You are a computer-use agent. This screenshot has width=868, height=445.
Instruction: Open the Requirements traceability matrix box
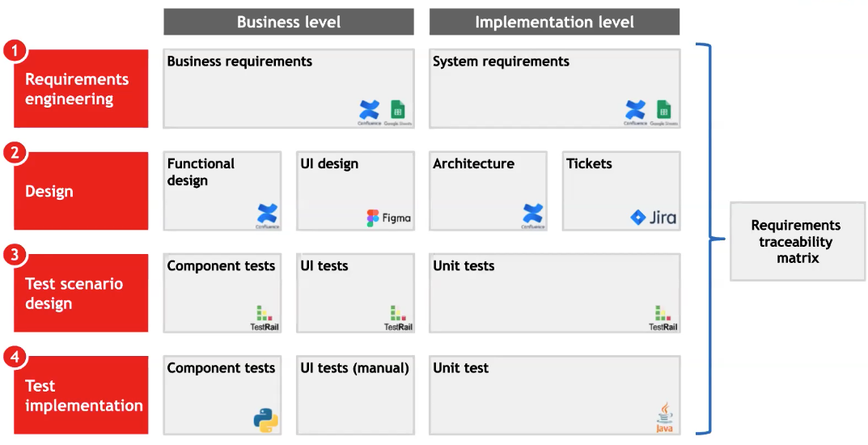797,241
